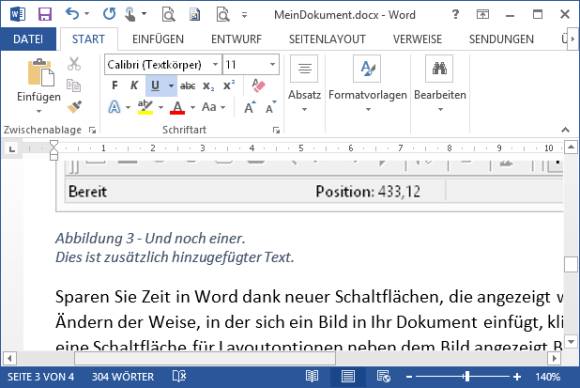
Task: Click horizontal scrollbar right arrow
Action: (x=554, y=358)
